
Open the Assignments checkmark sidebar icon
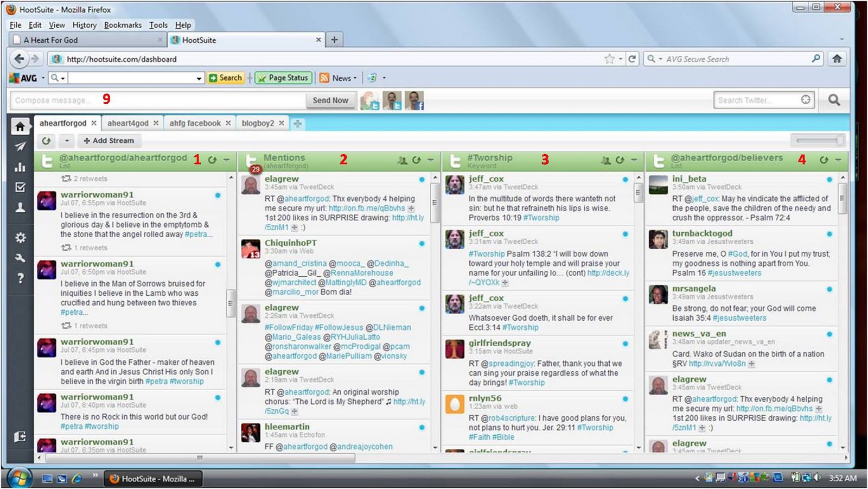coord(20,187)
